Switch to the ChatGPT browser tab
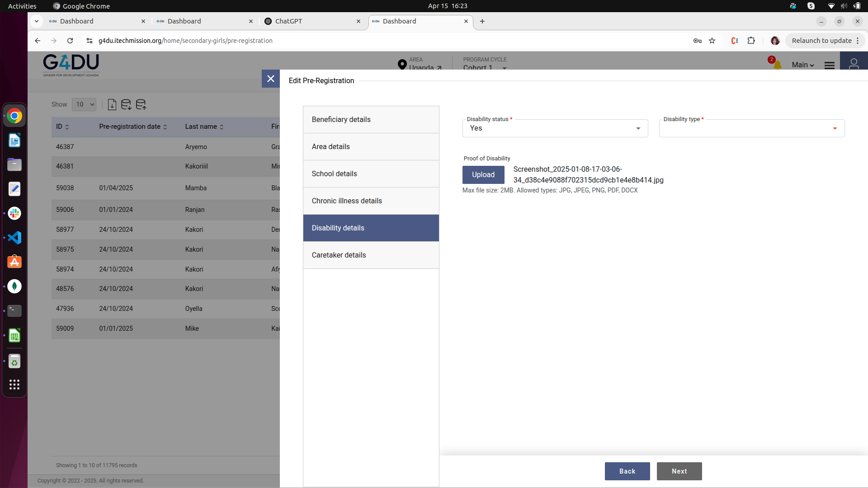 point(312,21)
